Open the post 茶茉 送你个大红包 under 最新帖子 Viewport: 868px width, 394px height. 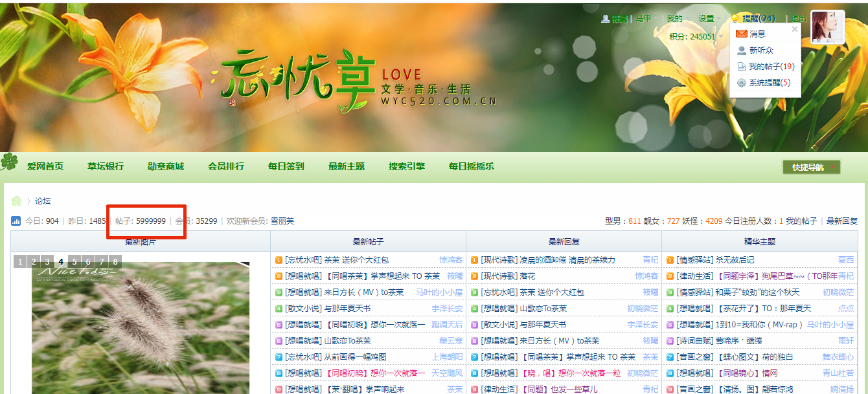point(356,260)
